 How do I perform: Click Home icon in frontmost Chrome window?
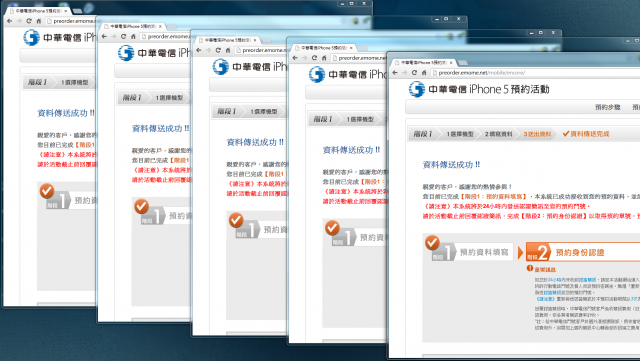click(x=424, y=73)
